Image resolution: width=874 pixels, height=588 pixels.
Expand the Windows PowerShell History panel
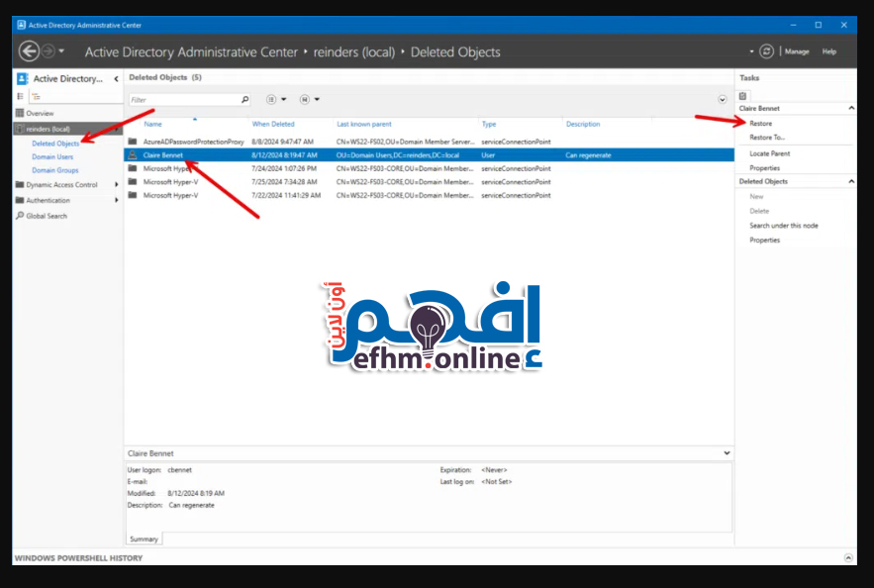[847, 558]
